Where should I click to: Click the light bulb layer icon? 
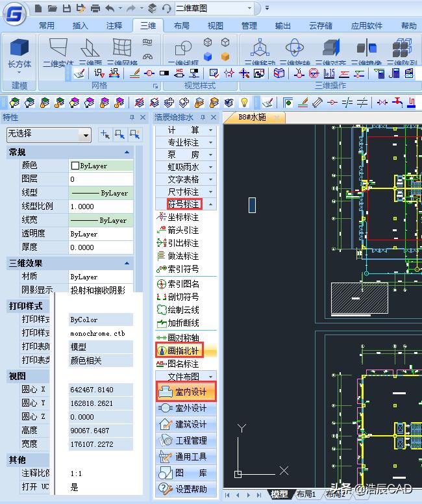[245, 103]
